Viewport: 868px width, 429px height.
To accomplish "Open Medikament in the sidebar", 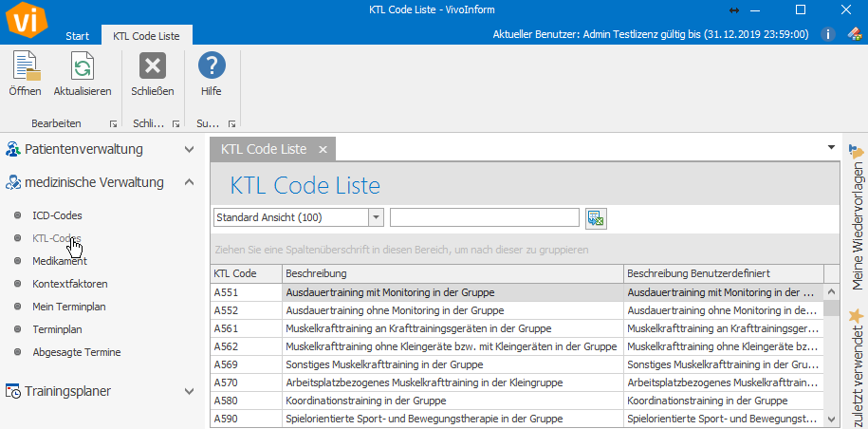I will point(60,261).
